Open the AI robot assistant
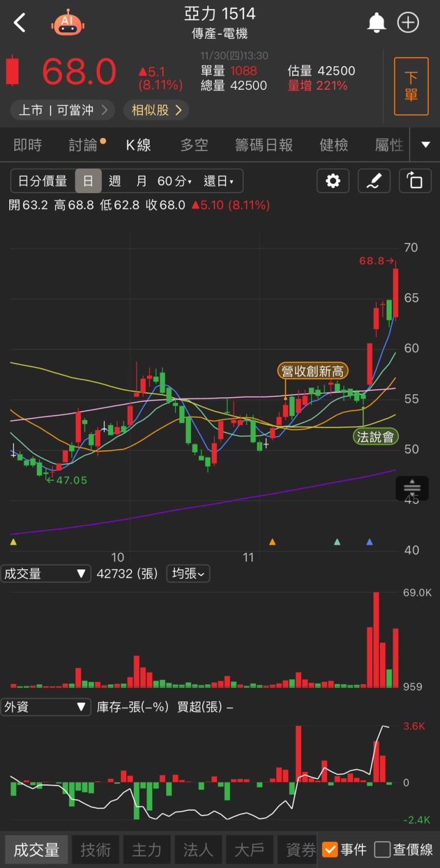 (67, 23)
